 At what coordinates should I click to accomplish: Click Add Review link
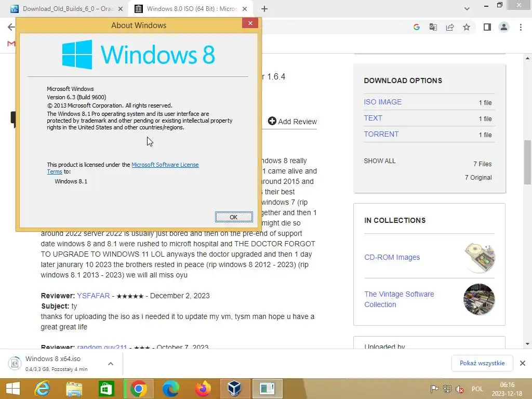tap(292, 122)
